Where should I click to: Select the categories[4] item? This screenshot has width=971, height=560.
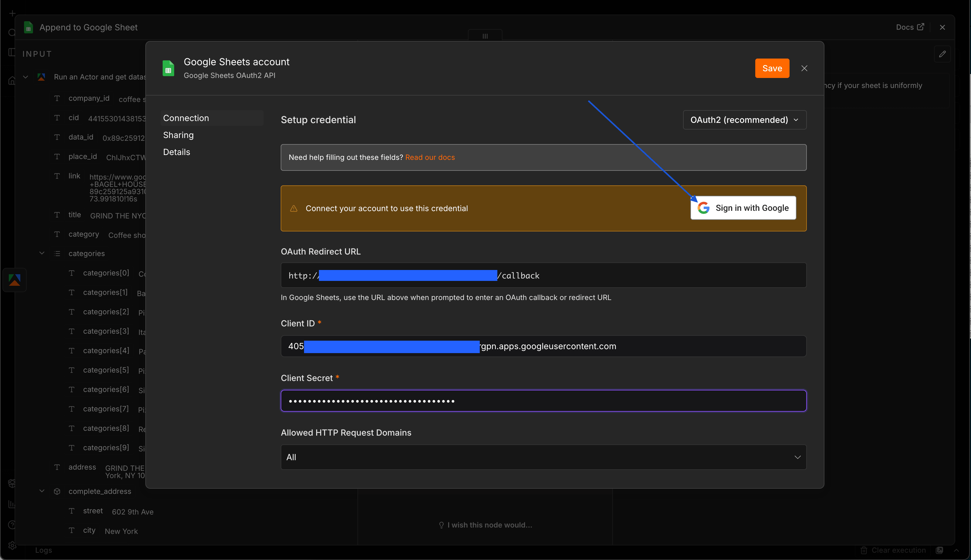(x=106, y=351)
